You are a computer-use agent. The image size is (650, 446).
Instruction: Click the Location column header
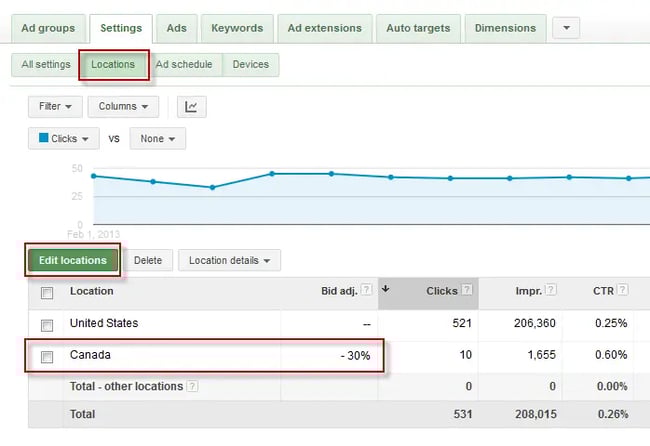(91, 291)
